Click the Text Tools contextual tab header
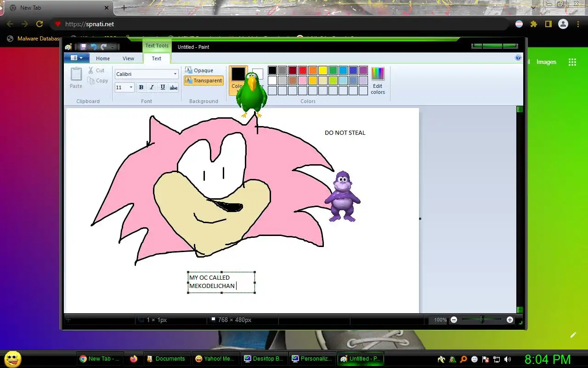 [157, 46]
